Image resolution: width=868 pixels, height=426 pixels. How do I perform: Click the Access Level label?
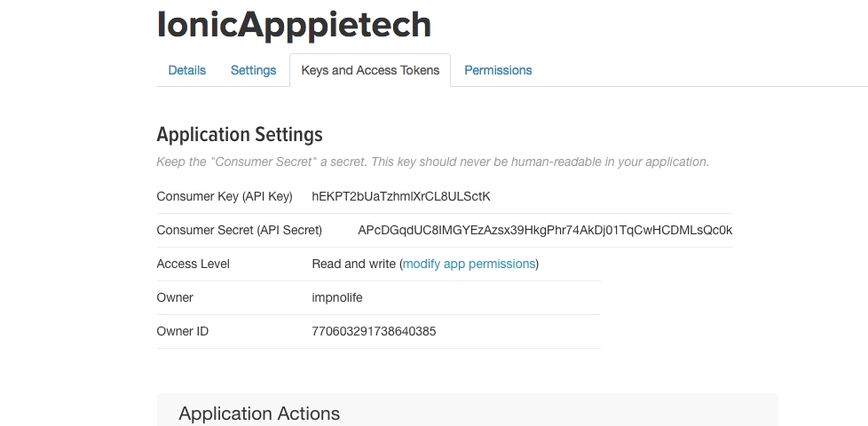pos(193,264)
